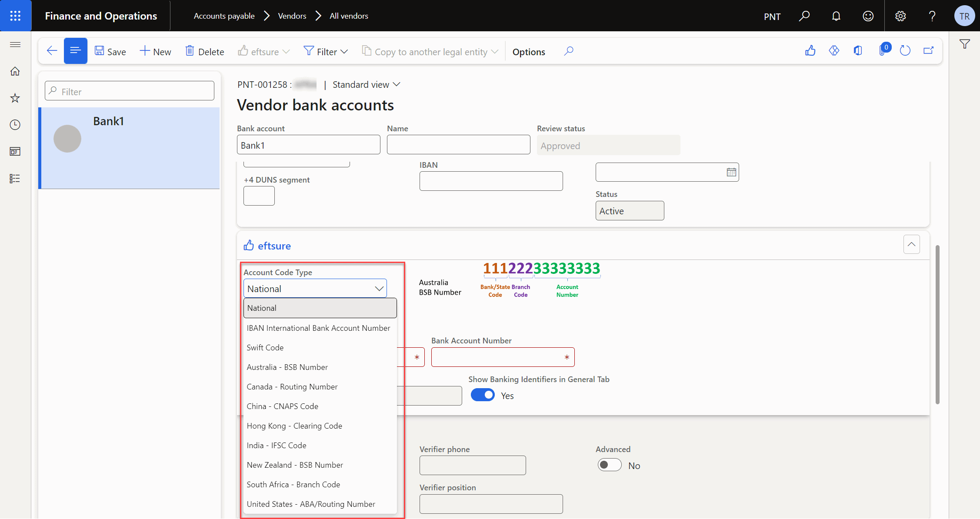This screenshot has width=980, height=519.
Task: Pick New Zealand - BSB Number
Action: (x=320, y=465)
